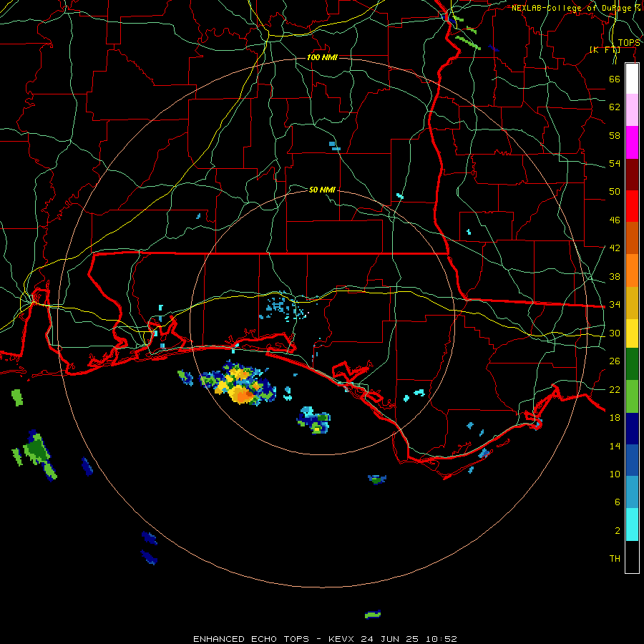
Task: Click the 54 label on the scale
Action: point(615,163)
